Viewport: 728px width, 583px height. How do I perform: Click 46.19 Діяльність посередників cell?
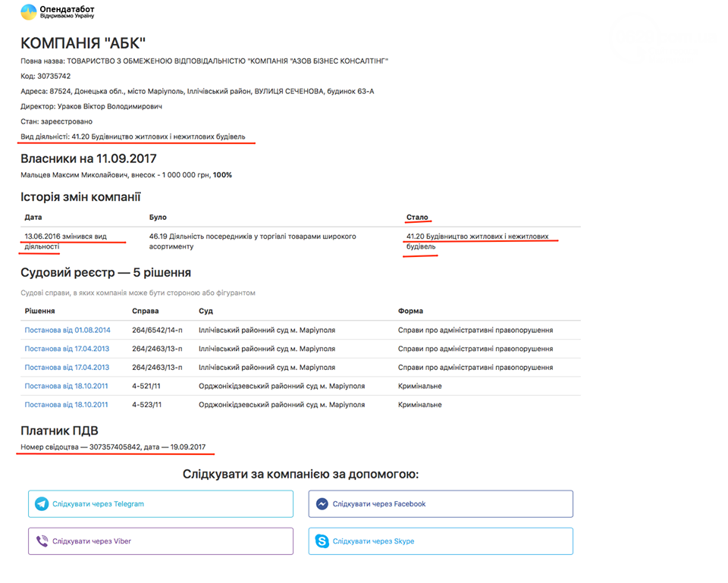point(253,241)
